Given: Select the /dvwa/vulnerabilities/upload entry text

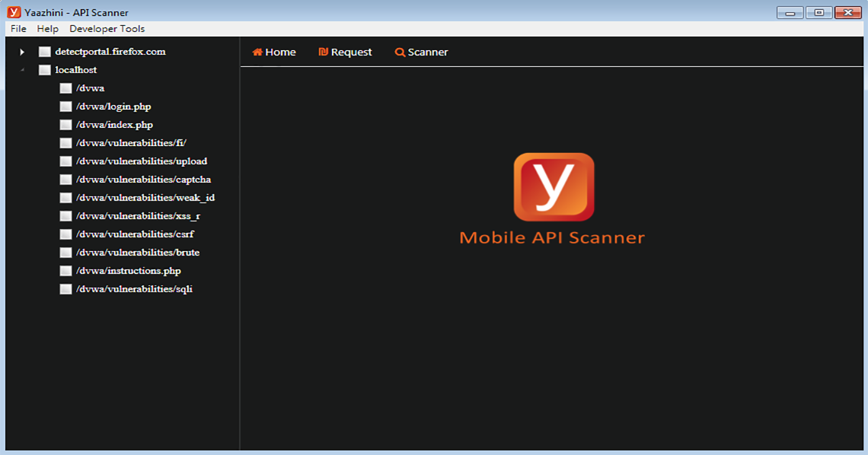Looking at the screenshot, I should (x=142, y=161).
